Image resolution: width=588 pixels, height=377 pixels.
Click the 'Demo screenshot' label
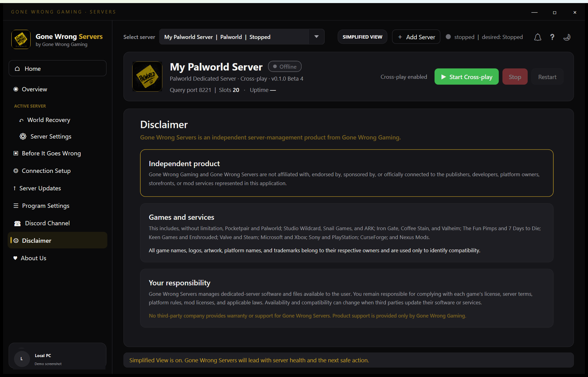click(48, 364)
